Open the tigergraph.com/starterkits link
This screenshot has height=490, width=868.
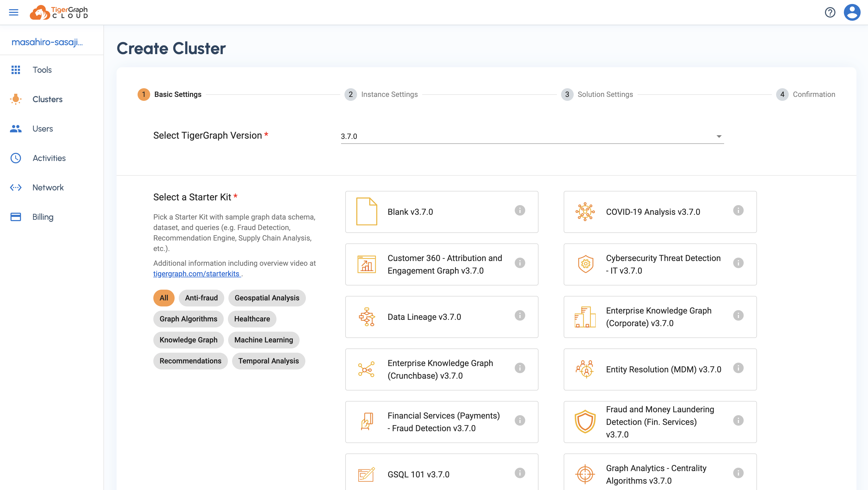pos(196,274)
